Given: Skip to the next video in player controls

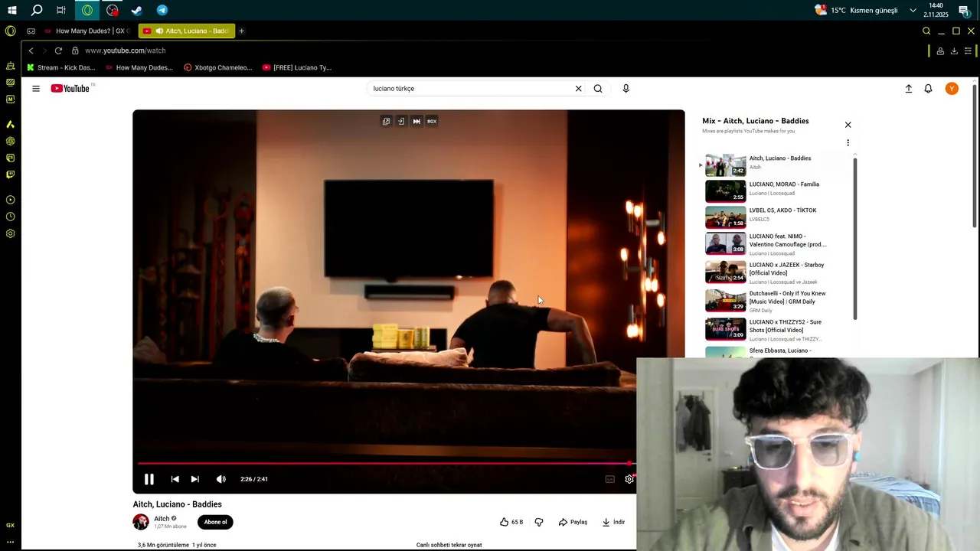Looking at the screenshot, I should (x=194, y=479).
